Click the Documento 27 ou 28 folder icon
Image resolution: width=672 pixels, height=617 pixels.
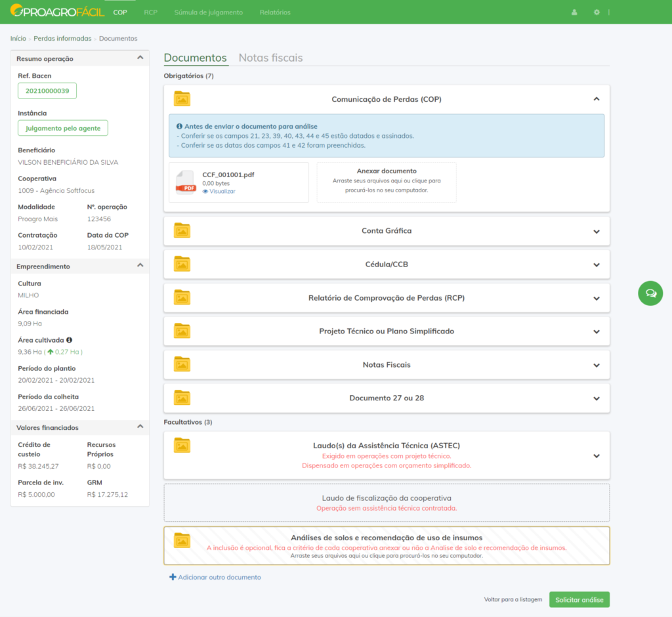coord(182,398)
